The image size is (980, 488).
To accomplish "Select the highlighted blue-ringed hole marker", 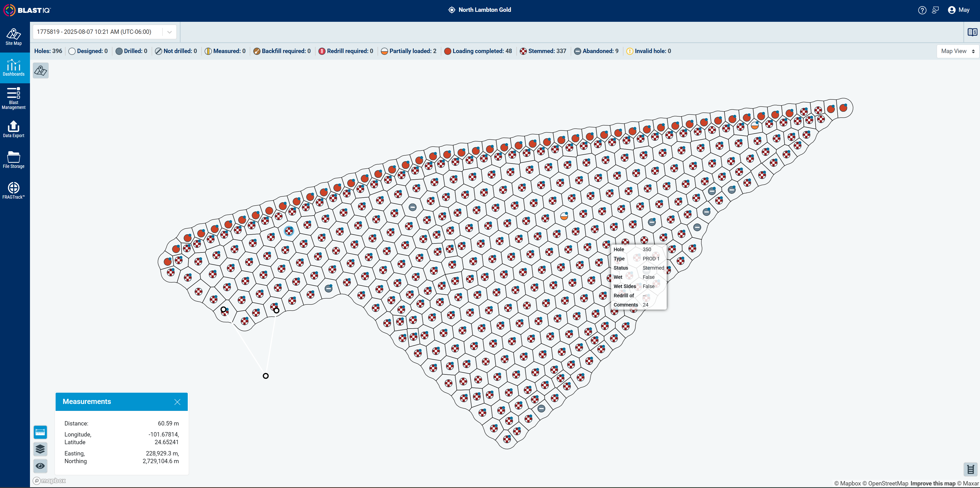I will point(289,231).
